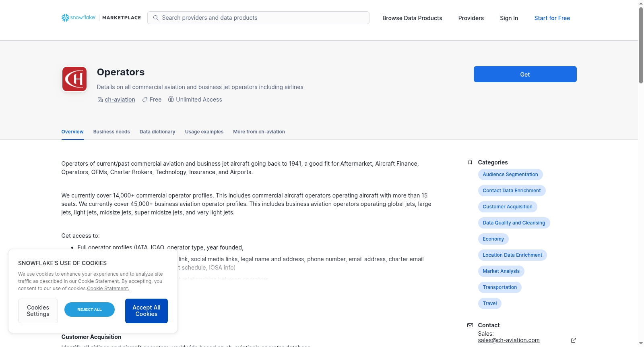Open the ch-aviation provider link

[120, 100]
